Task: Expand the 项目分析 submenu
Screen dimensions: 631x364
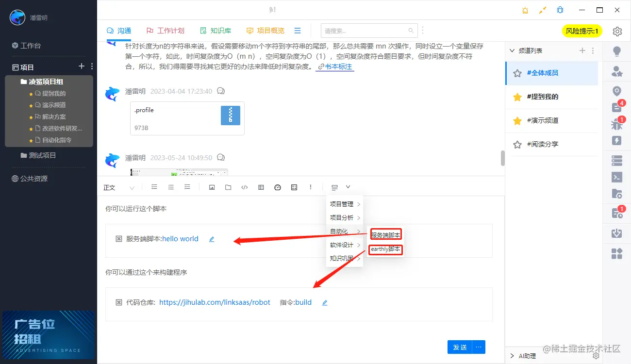Action: [345, 218]
